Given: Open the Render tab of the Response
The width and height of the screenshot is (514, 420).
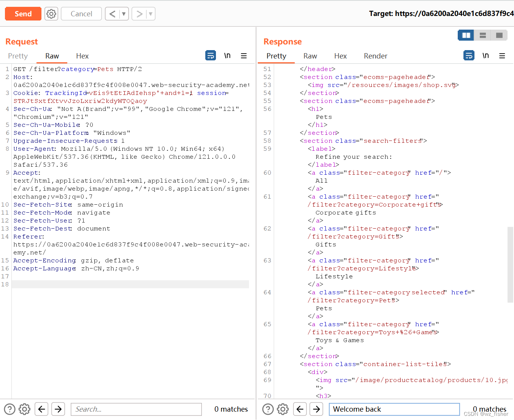Looking at the screenshot, I should click(x=375, y=56).
